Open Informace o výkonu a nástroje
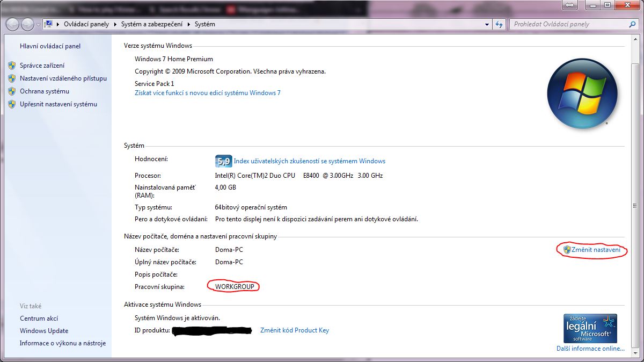 [63, 343]
